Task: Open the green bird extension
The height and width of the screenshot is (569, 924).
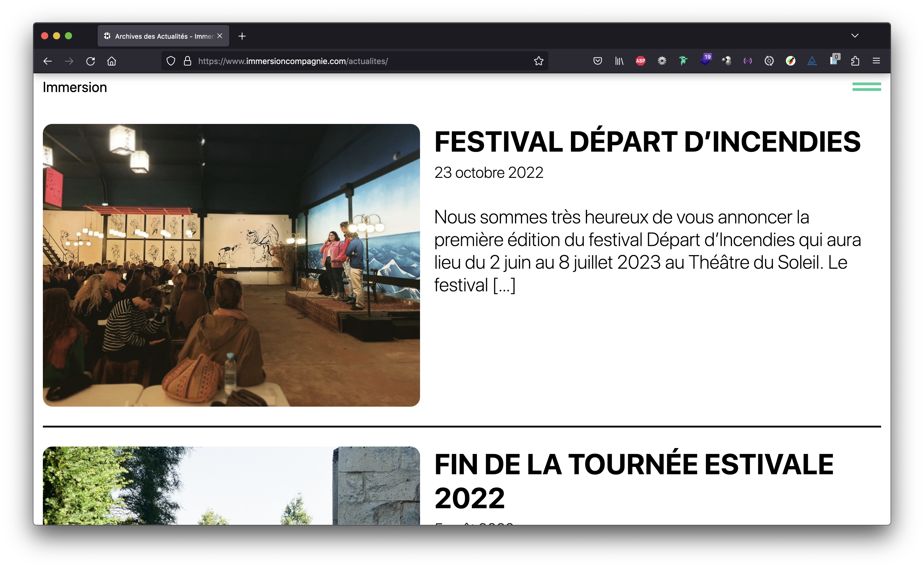Action: pyautogui.click(x=683, y=61)
